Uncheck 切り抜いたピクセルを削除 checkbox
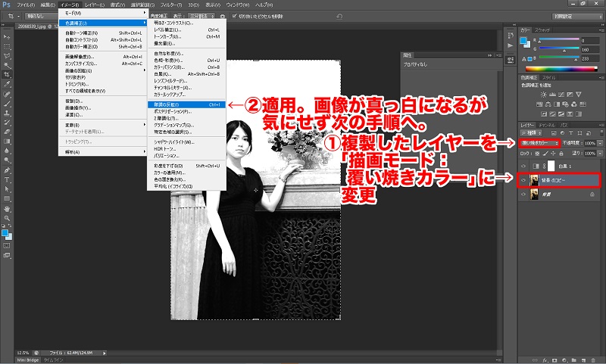 (234, 16)
